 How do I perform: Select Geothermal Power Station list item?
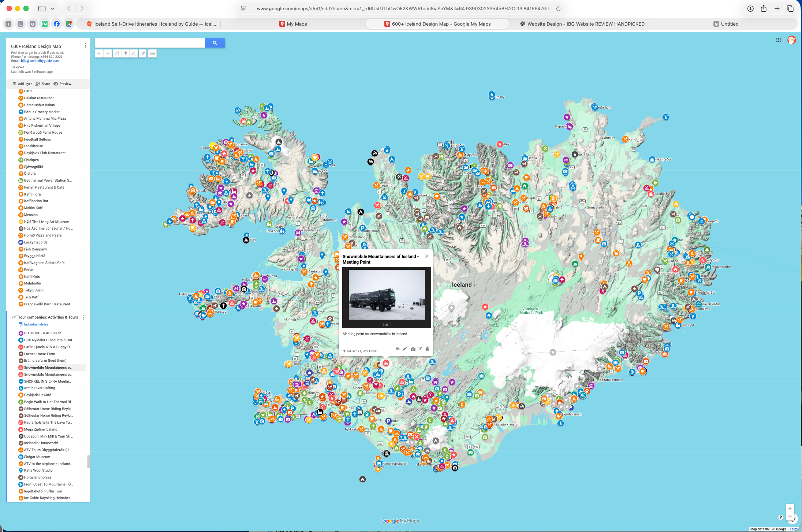(x=48, y=181)
